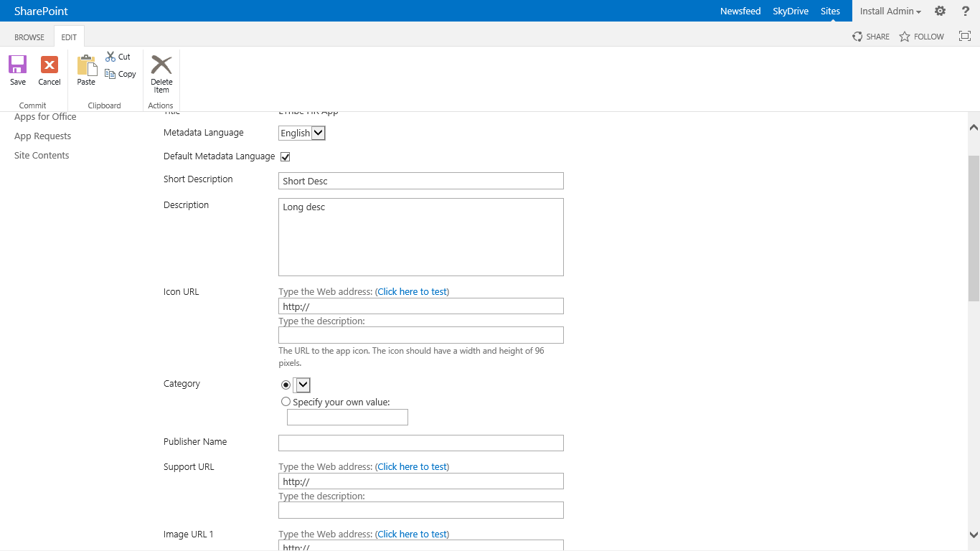This screenshot has width=980, height=551.
Task: Switch to the EDIT ribbon tab
Action: point(69,37)
